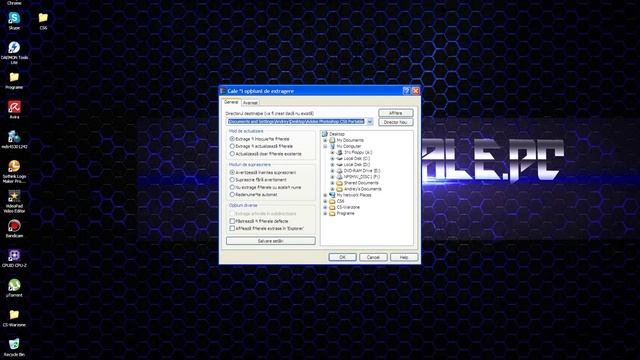Switch to the Avansat tab
Viewport: 640px width, 360px height.
[250, 103]
